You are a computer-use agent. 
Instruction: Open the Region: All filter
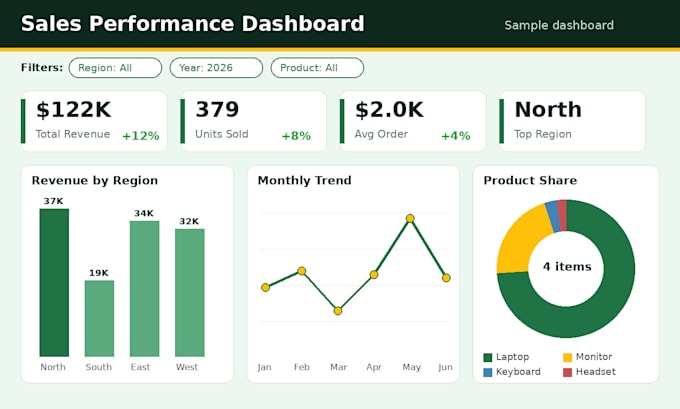(115, 68)
